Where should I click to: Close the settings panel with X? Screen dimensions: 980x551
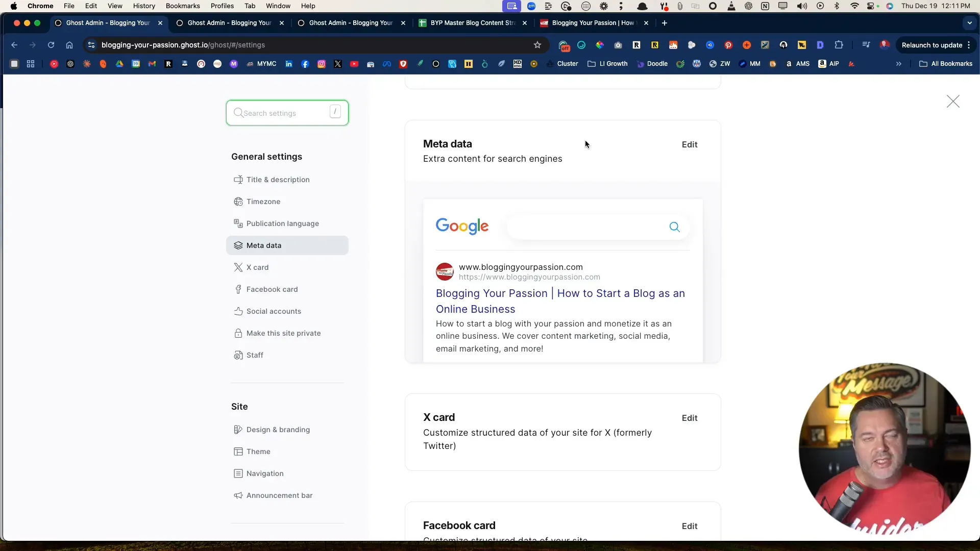pyautogui.click(x=952, y=102)
